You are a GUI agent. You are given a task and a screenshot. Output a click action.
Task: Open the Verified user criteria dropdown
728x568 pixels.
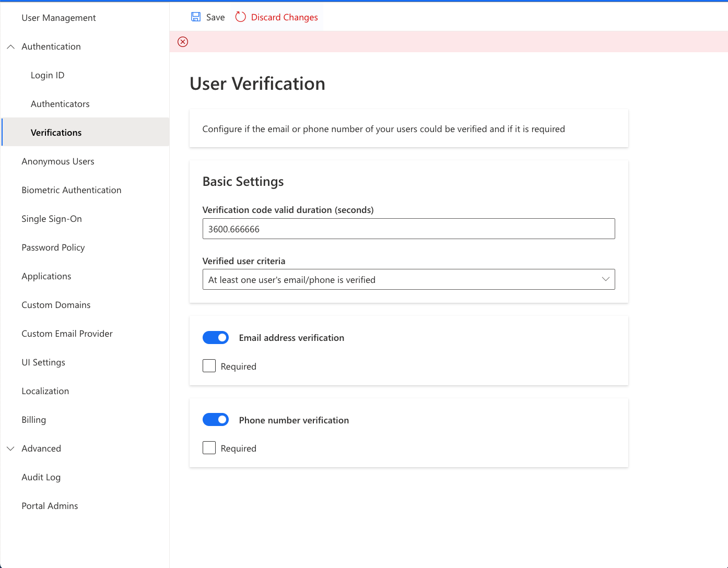click(408, 279)
